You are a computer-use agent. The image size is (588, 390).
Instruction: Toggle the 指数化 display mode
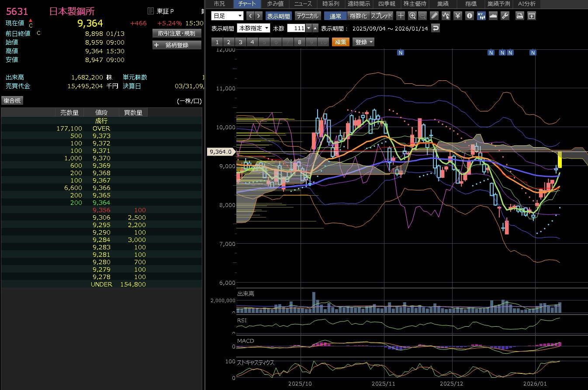click(x=358, y=16)
